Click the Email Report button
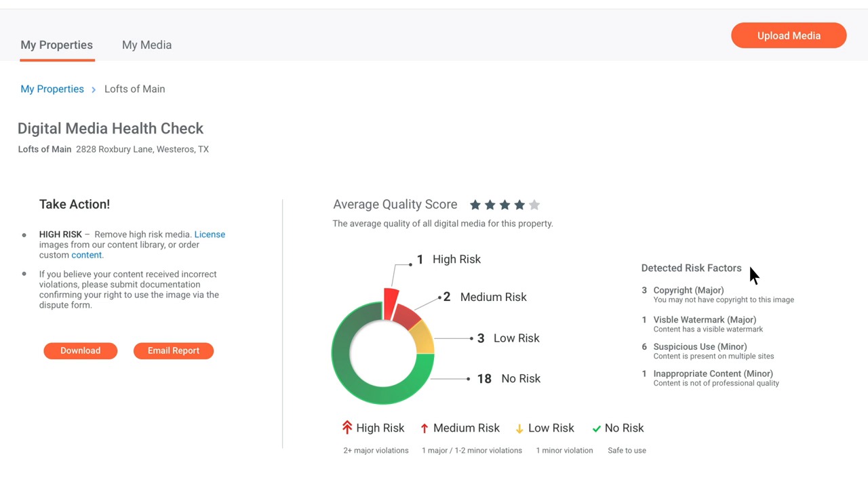 (x=173, y=350)
